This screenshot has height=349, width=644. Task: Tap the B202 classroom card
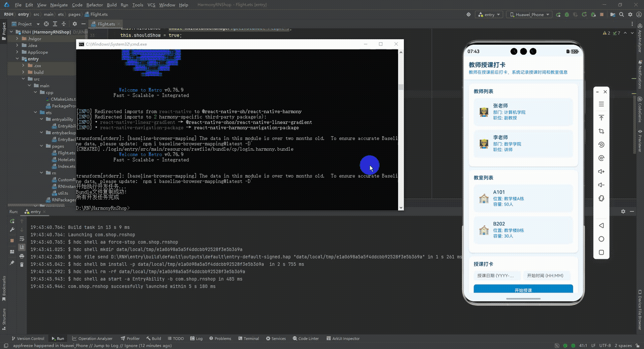[x=523, y=230]
